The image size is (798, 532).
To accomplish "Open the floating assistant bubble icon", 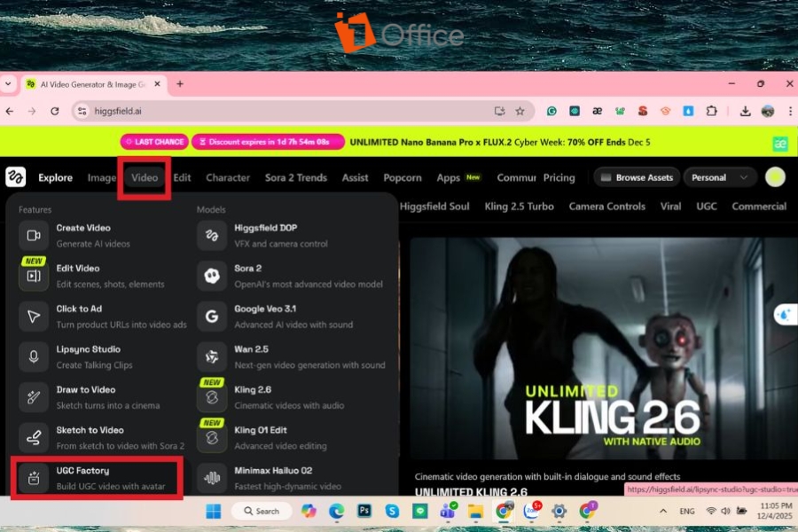I will (x=786, y=315).
